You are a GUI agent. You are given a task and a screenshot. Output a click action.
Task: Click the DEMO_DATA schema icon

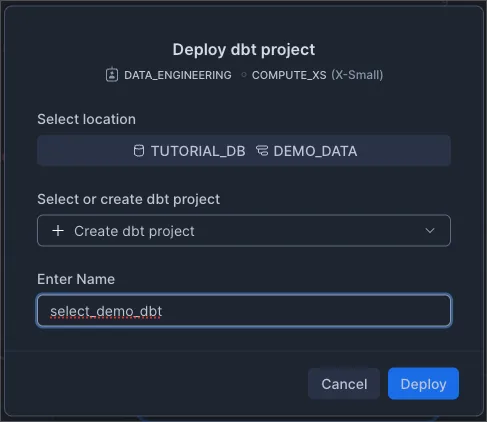coord(262,151)
